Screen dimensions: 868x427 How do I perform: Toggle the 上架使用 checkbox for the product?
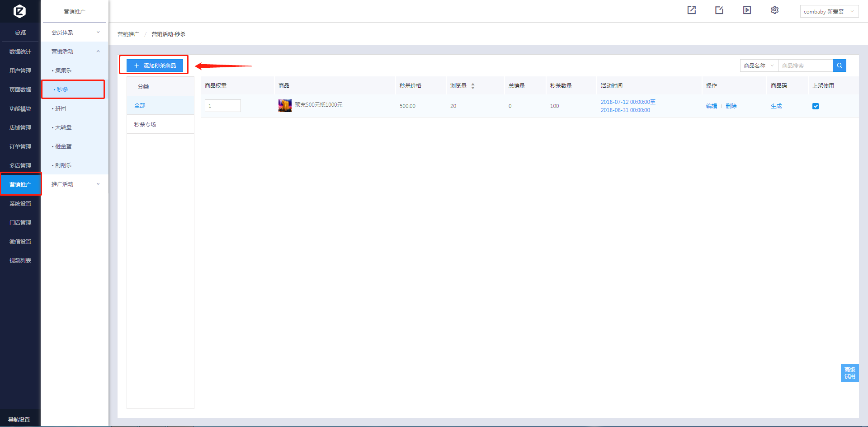point(816,106)
